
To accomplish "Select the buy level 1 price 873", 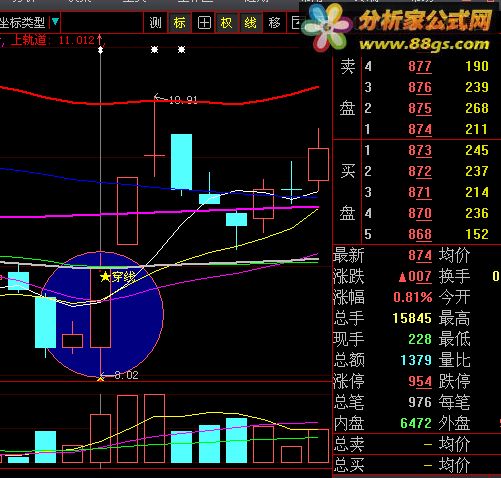I will coord(420,150).
